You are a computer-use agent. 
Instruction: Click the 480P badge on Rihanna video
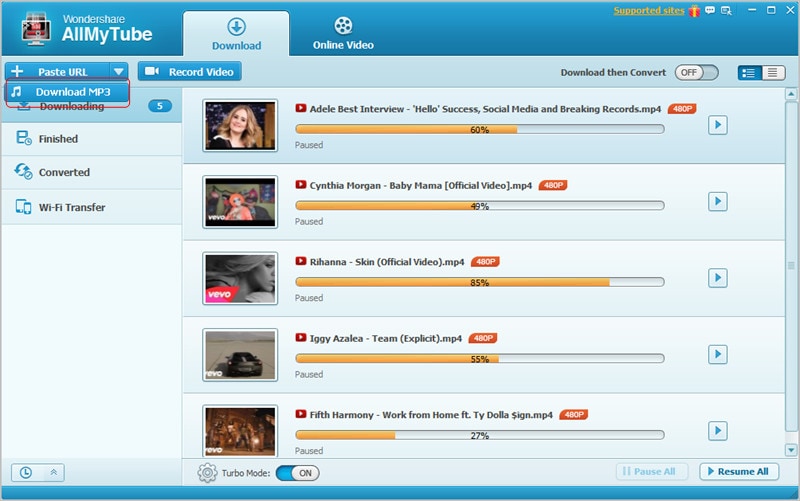tap(485, 262)
